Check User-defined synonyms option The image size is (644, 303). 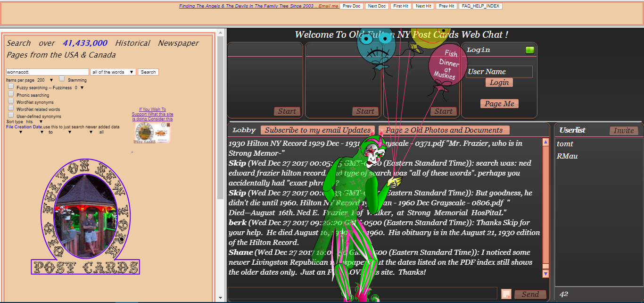click(x=11, y=115)
